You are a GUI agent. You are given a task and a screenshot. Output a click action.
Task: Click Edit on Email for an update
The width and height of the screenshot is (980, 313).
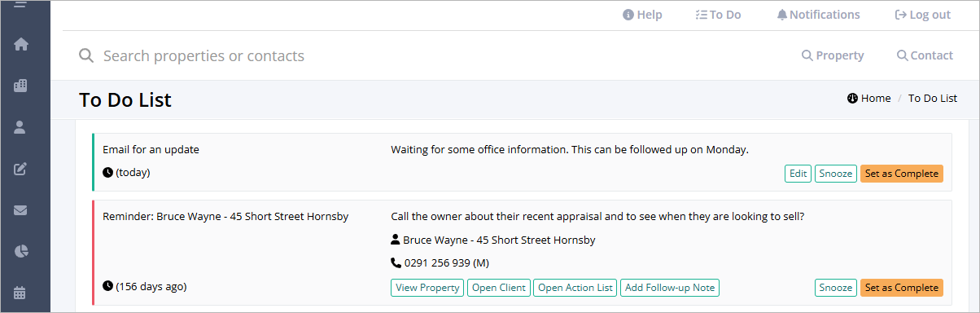(x=798, y=174)
